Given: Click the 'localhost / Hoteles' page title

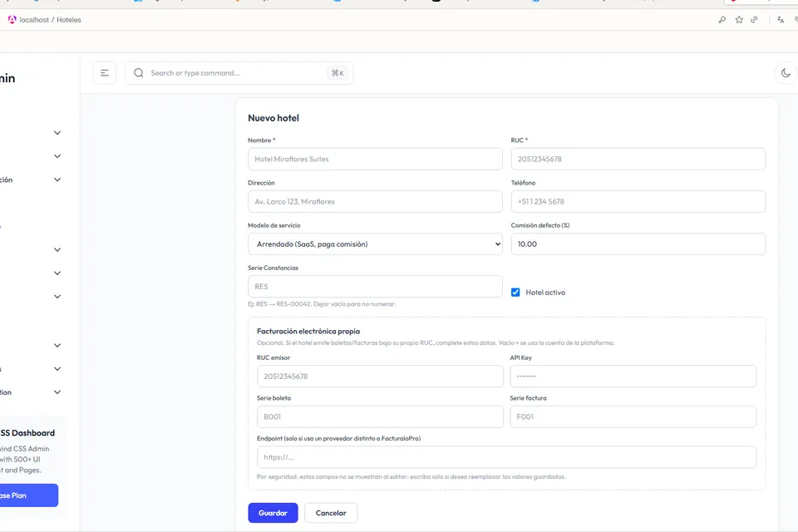Looking at the screenshot, I should [51, 20].
